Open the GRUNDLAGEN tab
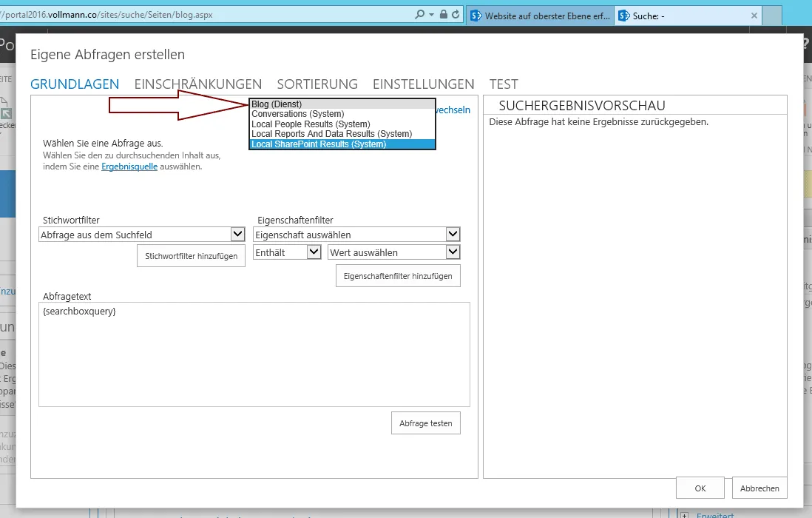 75,84
